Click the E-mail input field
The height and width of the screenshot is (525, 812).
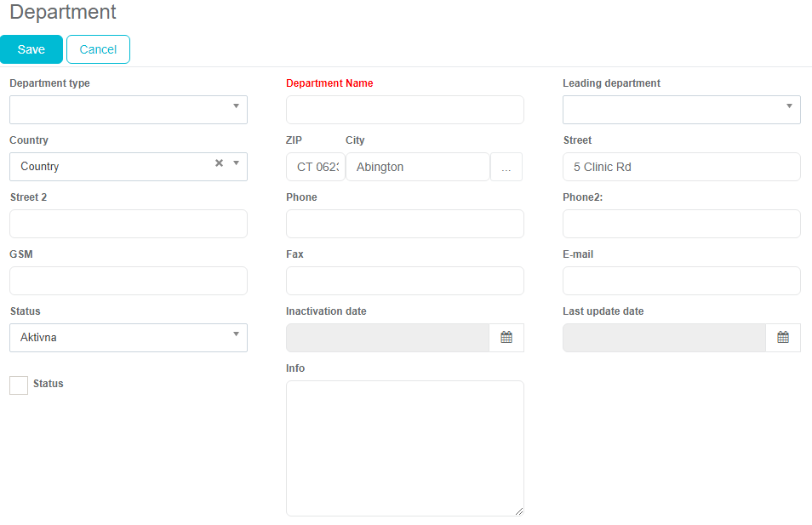point(681,281)
